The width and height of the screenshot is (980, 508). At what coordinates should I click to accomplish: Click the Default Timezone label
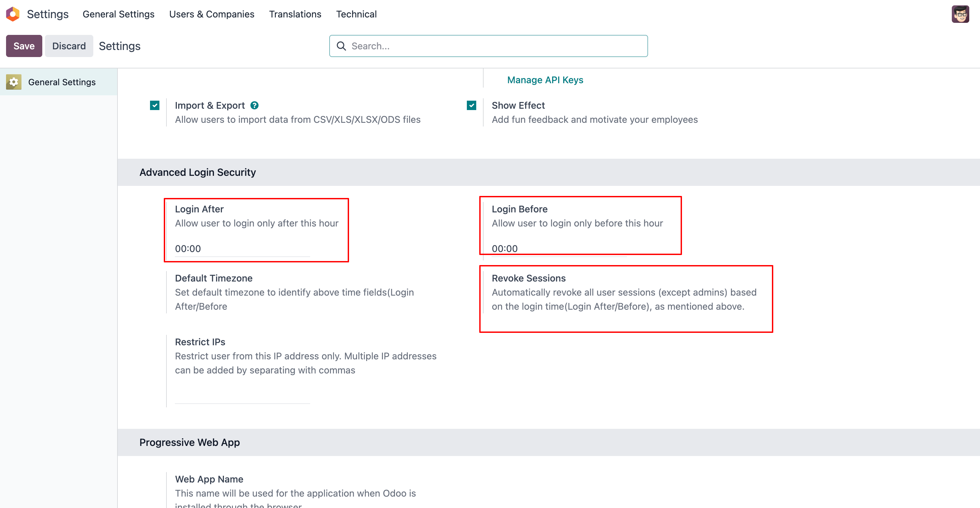pos(213,278)
